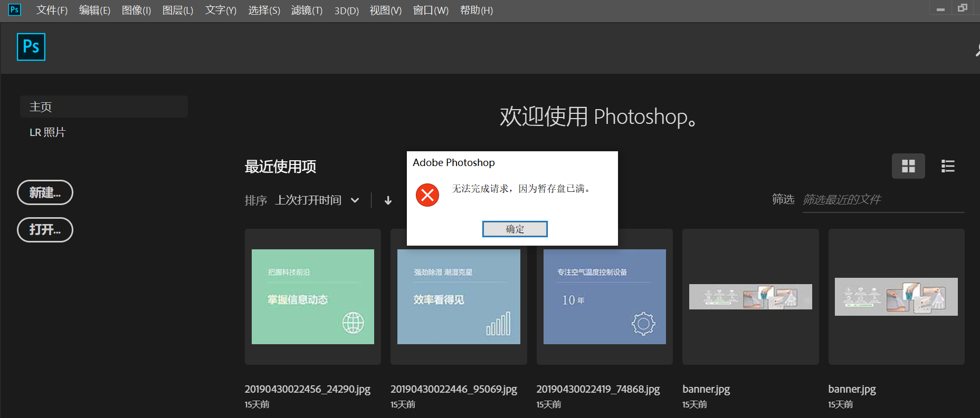The image size is (980, 418).
Task: Minimize the Photoshop window
Action: click(x=940, y=9)
